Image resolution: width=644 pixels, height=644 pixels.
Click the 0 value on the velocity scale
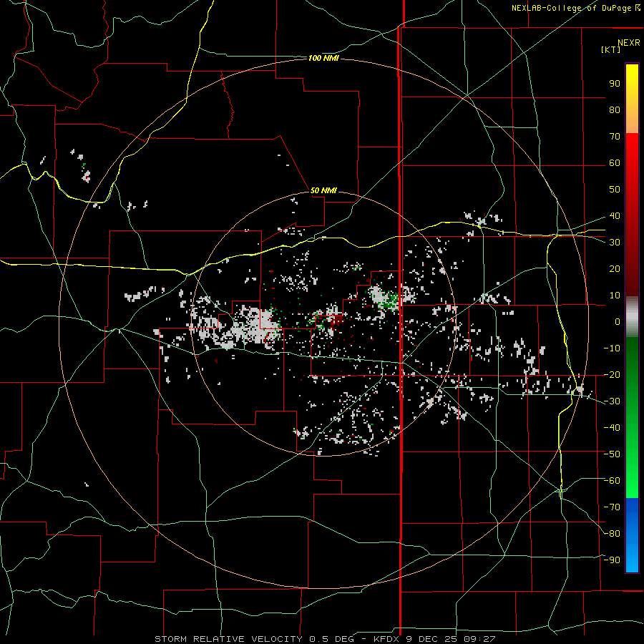click(x=618, y=322)
